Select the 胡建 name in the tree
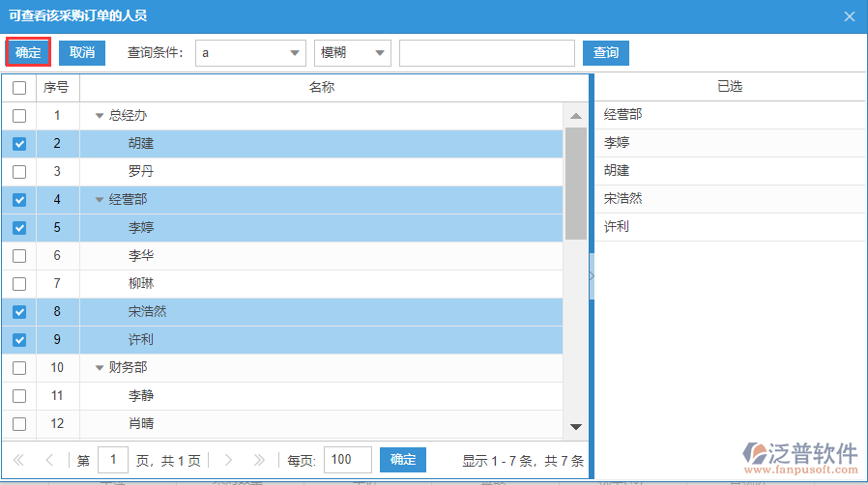Viewport: 868px width, 485px height. coord(140,144)
